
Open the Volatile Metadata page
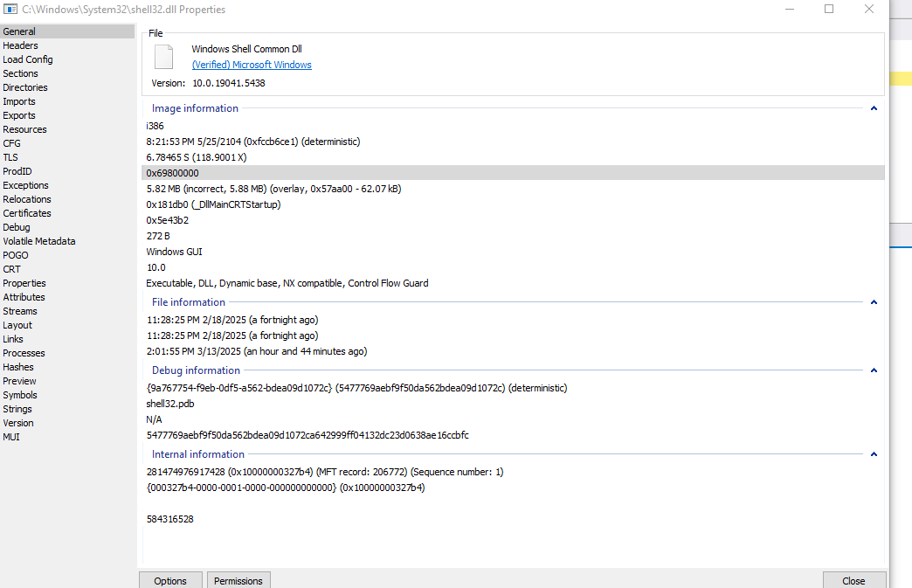click(x=67, y=241)
